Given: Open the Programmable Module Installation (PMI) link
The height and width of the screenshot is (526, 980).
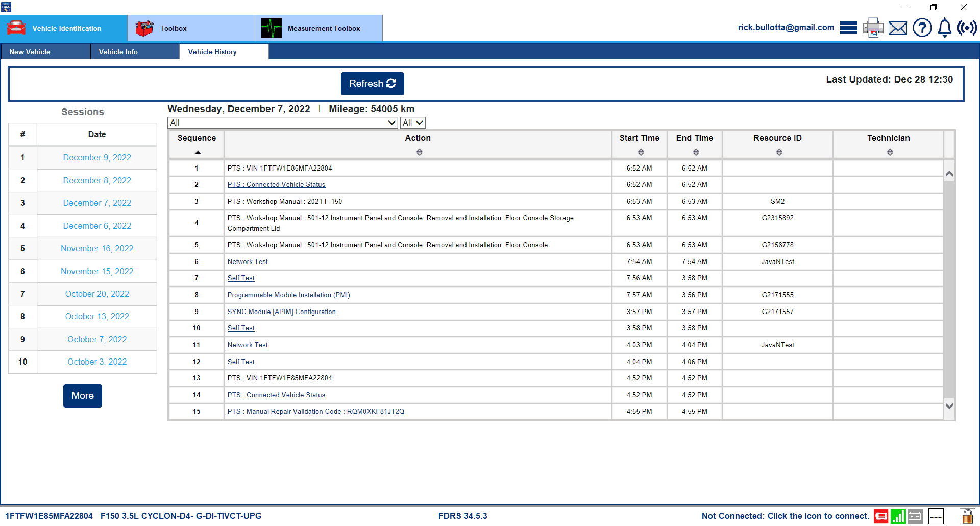Looking at the screenshot, I should click(x=288, y=295).
